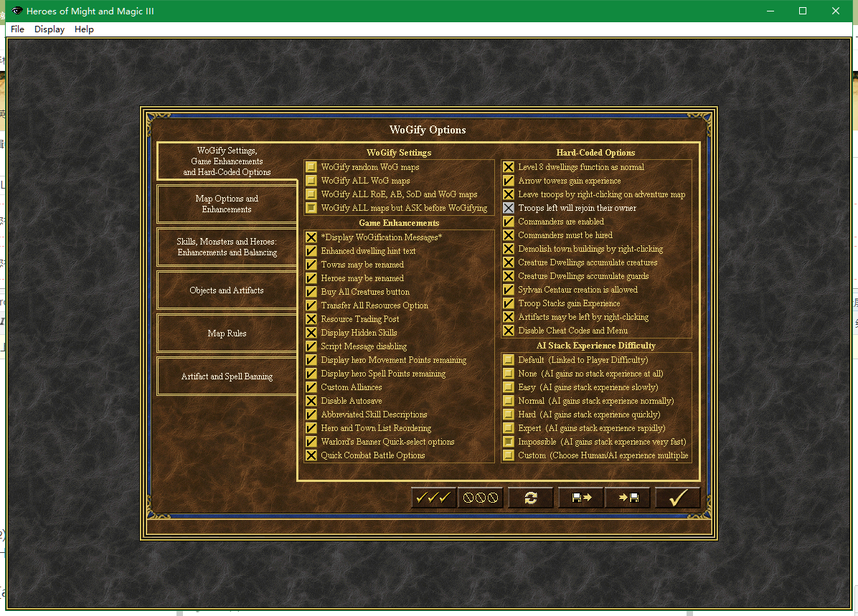
Task: Enable Display Hidden Skills checkbox
Action: coord(311,333)
